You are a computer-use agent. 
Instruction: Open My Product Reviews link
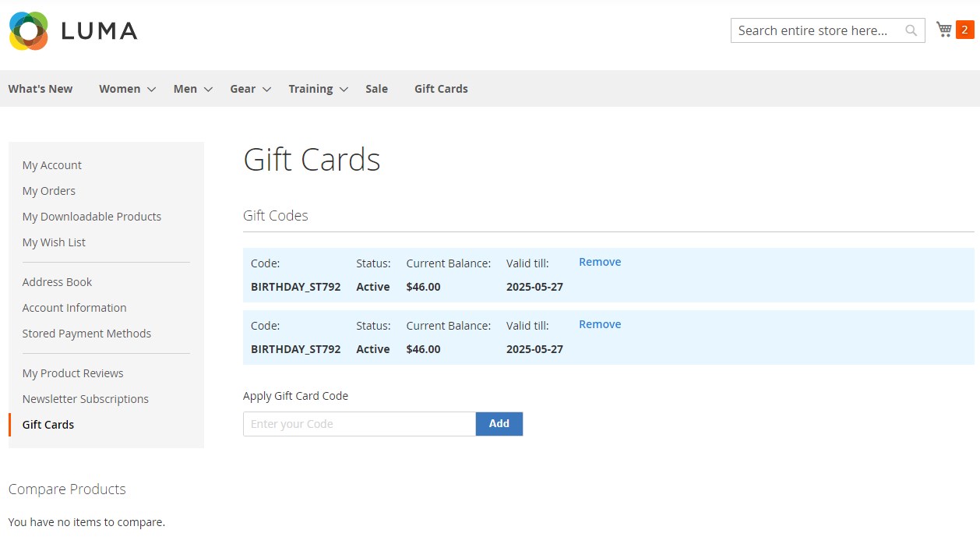73,373
